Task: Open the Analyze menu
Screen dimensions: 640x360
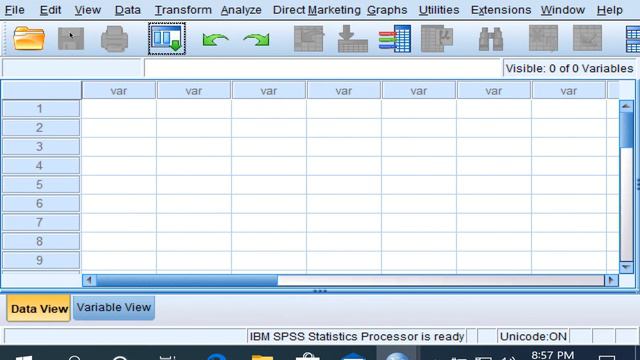Action: coord(241,10)
